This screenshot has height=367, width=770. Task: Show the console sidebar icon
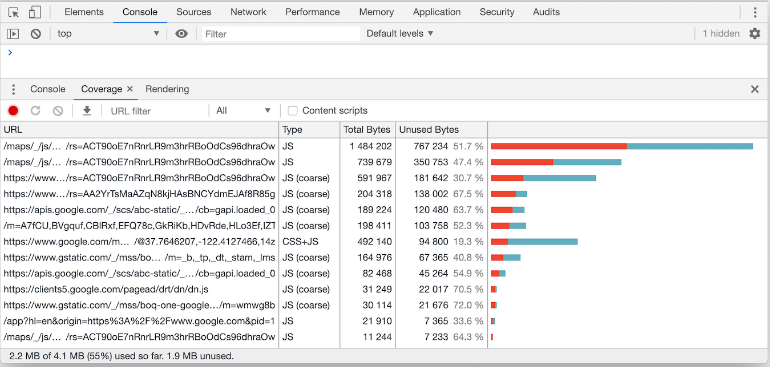pyautogui.click(x=13, y=34)
